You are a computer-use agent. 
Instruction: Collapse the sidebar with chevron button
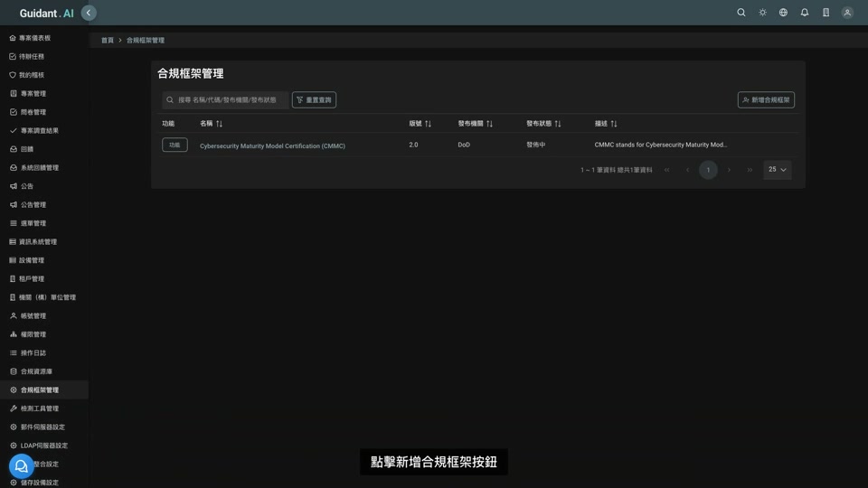(89, 13)
